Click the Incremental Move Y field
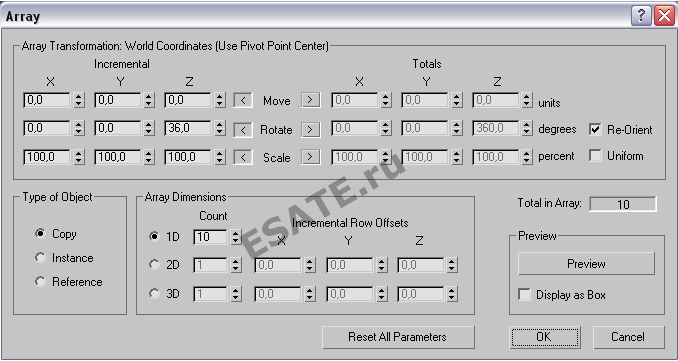 click(118, 100)
